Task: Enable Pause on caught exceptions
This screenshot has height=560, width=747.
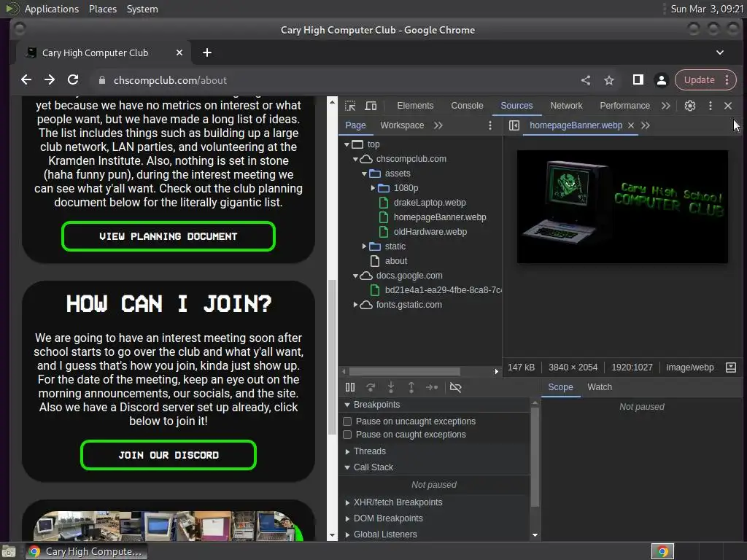Action: pyautogui.click(x=347, y=435)
